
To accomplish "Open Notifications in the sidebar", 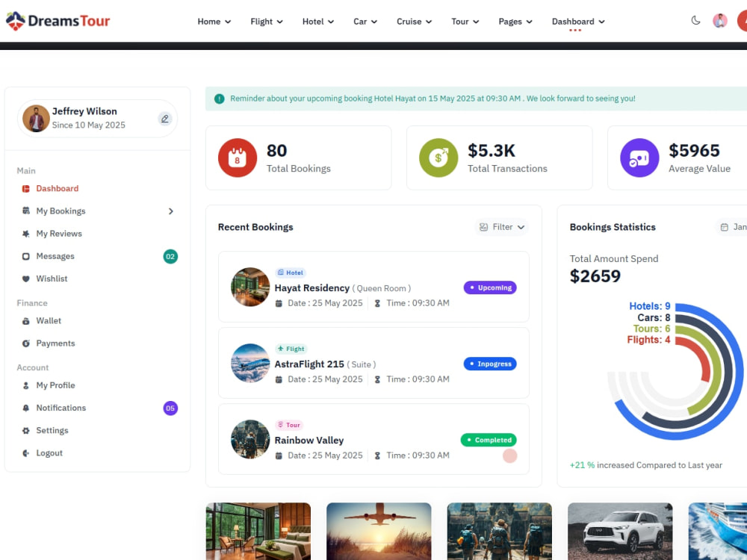I will point(61,408).
